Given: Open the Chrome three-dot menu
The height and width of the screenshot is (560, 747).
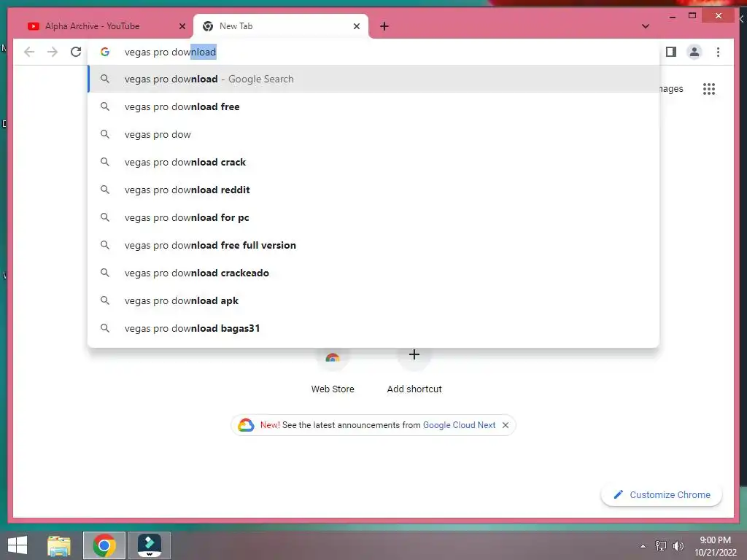Looking at the screenshot, I should pyautogui.click(x=718, y=52).
